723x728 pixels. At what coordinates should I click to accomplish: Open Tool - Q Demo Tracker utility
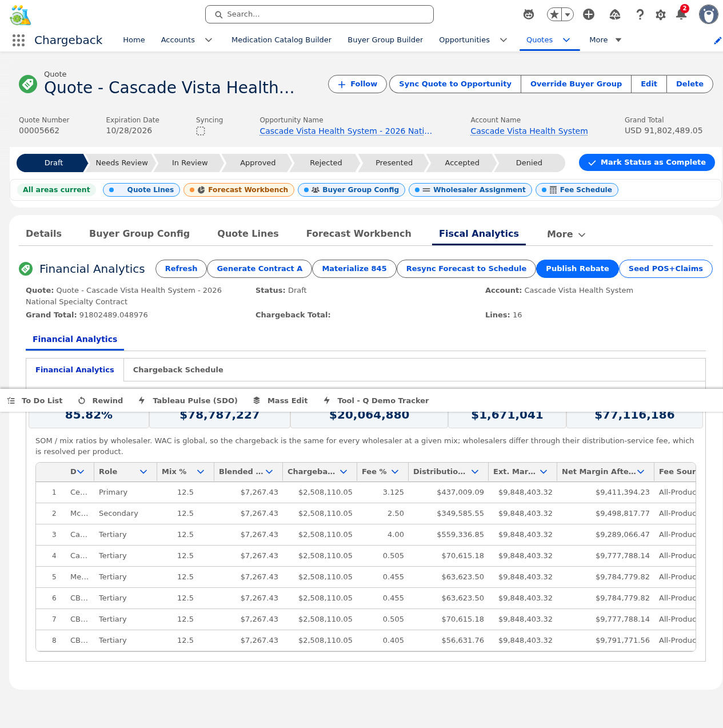click(x=376, y=400)
